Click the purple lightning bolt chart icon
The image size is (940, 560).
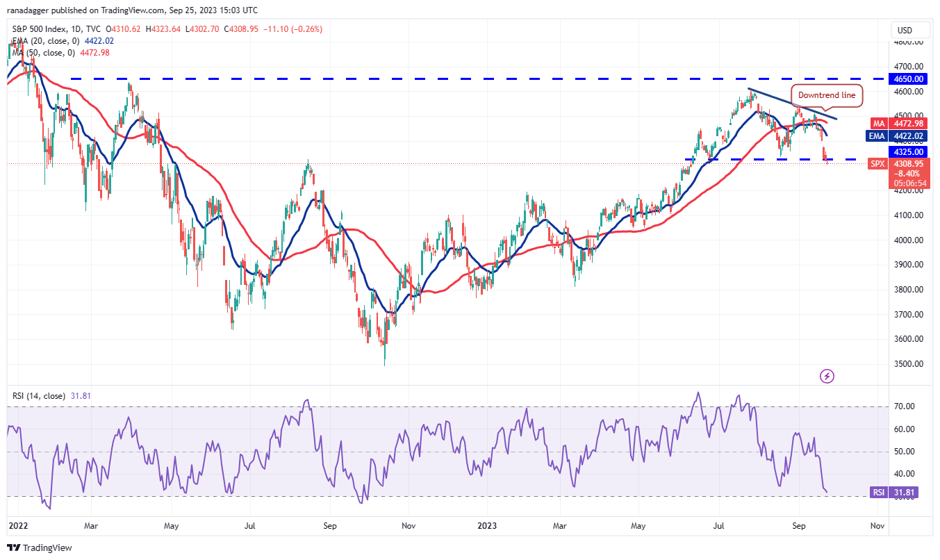point(827,376)
